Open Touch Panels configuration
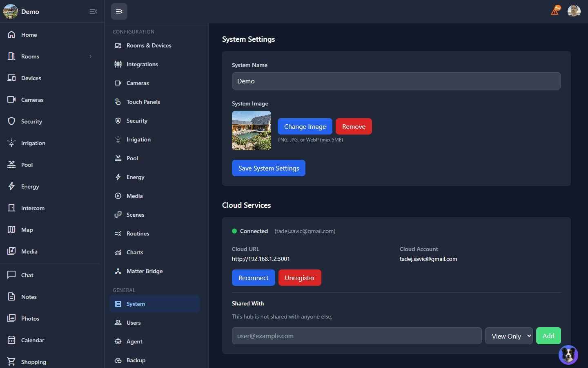588x368 pixels. click(x=143, y=102)
